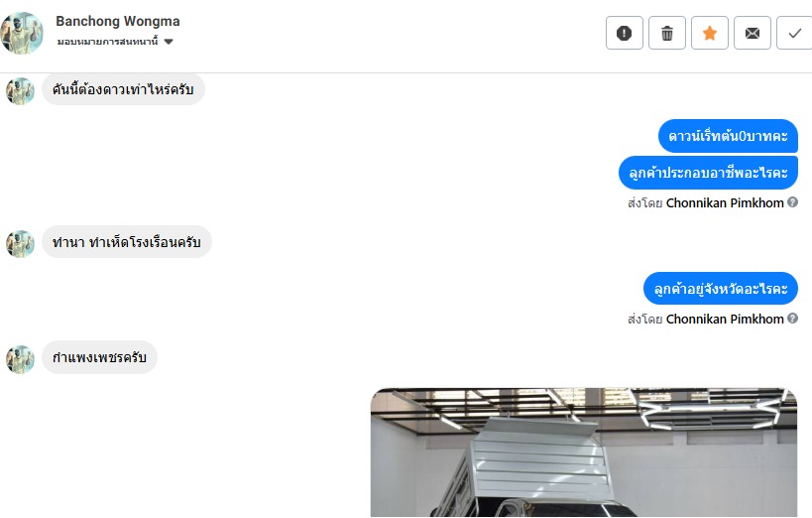This screenshot has height=518, width=812.
Task: Open Banchong Wongma profile name link
Action: [118, 21]
